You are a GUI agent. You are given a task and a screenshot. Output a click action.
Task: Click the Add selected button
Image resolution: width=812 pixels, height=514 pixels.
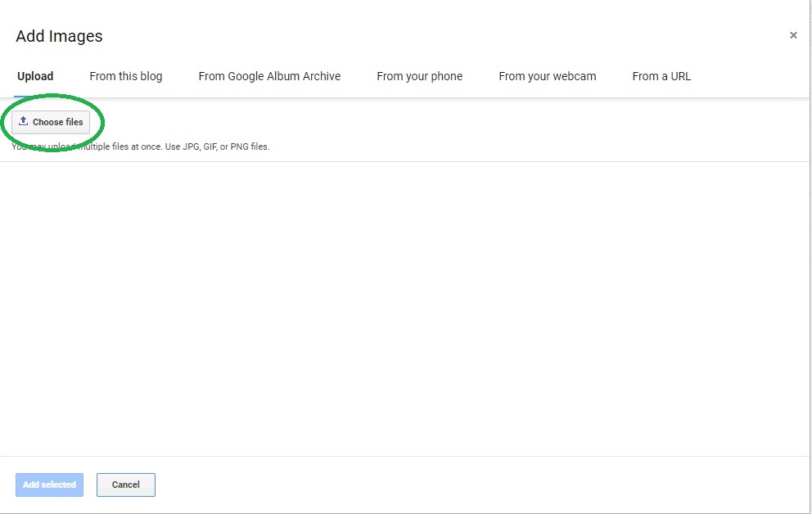(x=49, y=485)
